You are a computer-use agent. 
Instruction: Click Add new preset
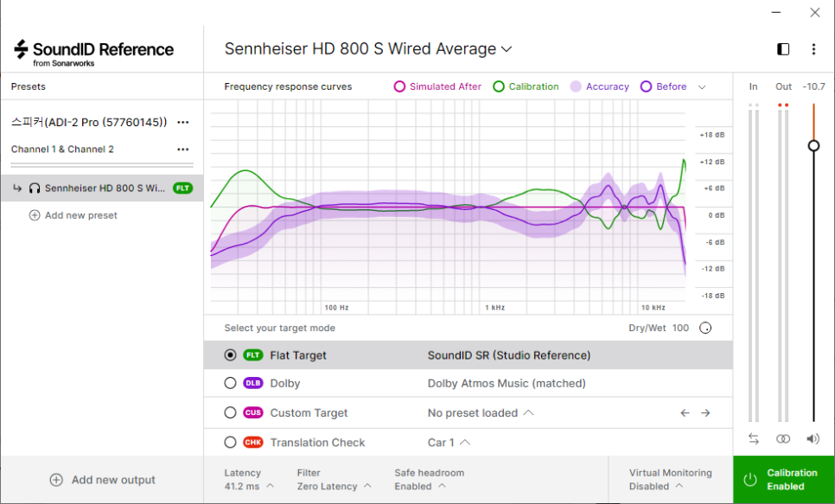[73, 215]
